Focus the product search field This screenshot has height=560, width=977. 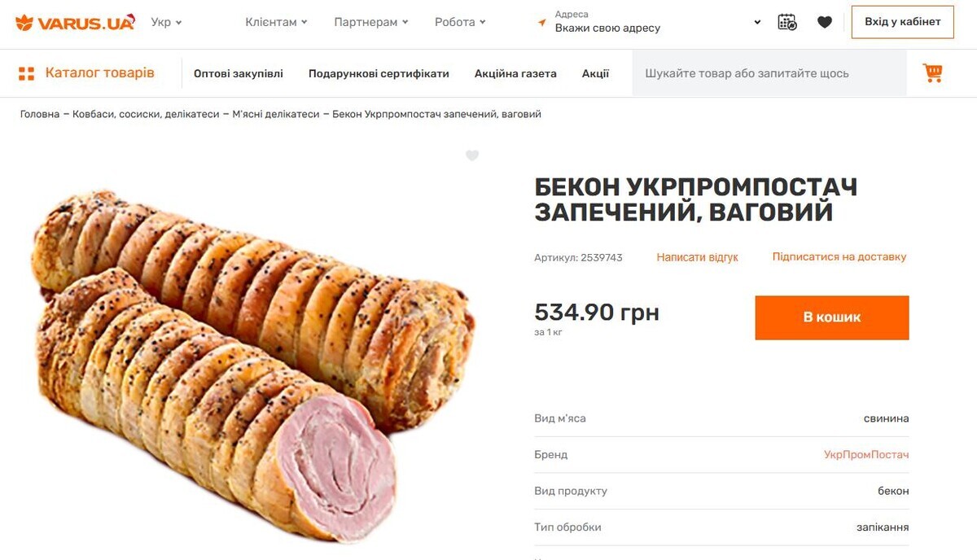click(769, 73)
